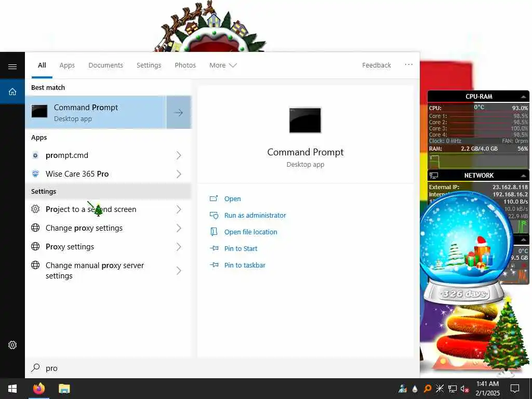Click globe icon beside Change proxy settings
Viewport: 532px width, 399px height.
point(35,228)
